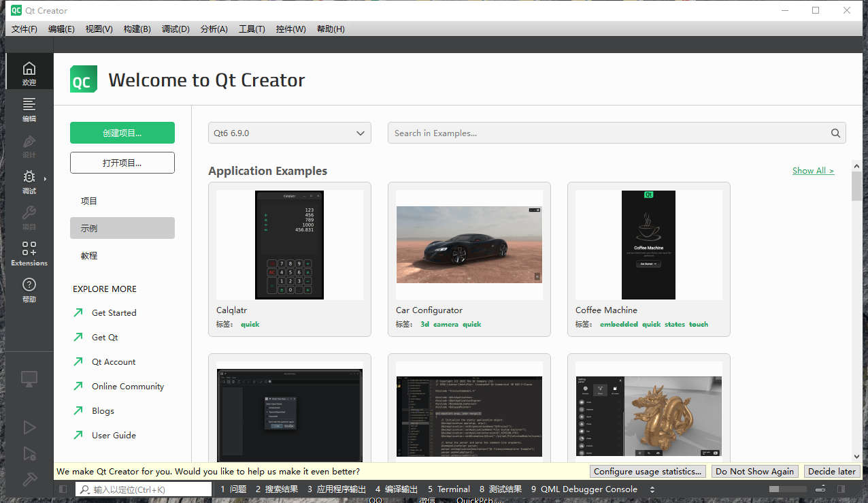Click the Decide later button
Screen dimensions: 868x503
click(x=832, y=471)
